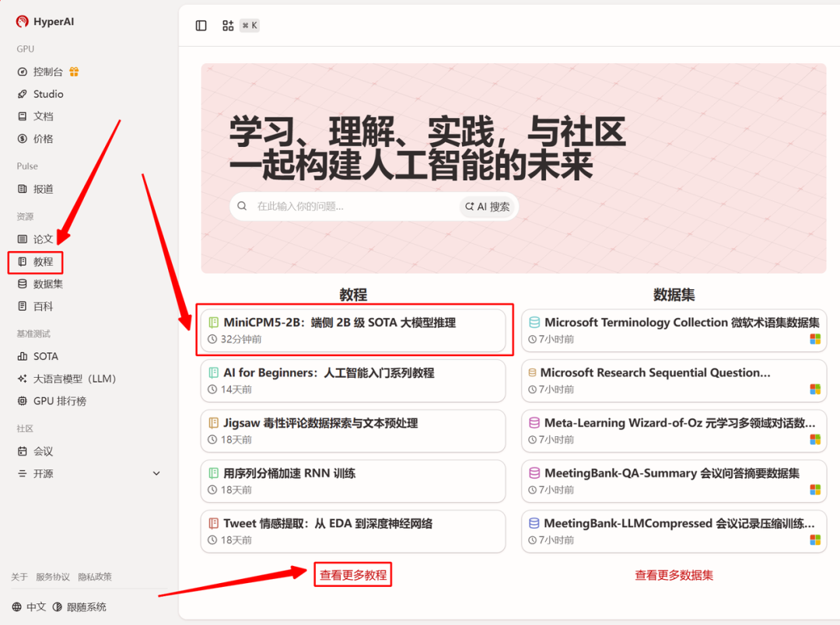Click database icon on Microsoft Terminology card
The width and height of the screenshot is (840, 625).
[534, 323]
